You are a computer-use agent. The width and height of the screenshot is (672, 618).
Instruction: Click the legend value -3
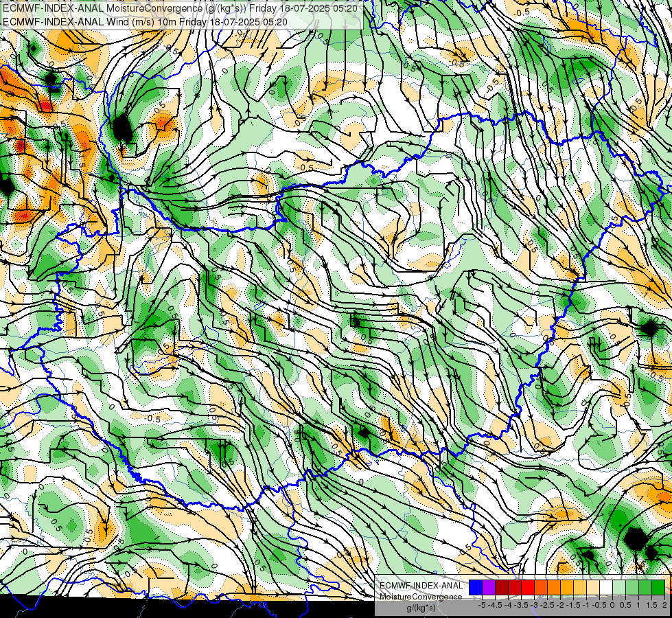[x=534, y=605]
